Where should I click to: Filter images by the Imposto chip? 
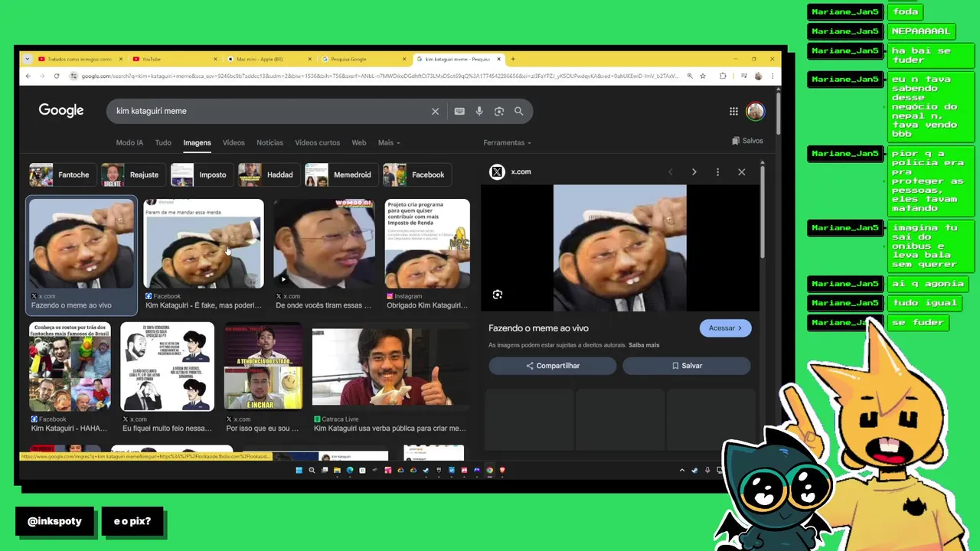201,174
